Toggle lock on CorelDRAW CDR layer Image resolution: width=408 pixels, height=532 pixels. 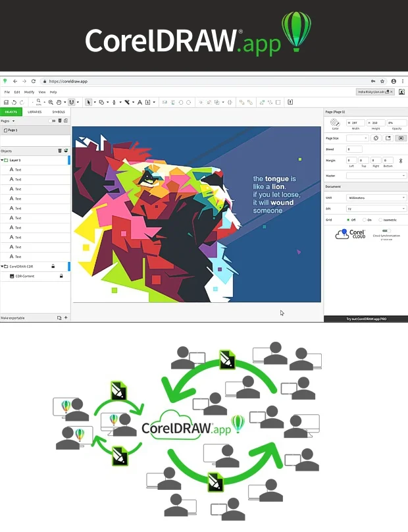pos(53,267)
